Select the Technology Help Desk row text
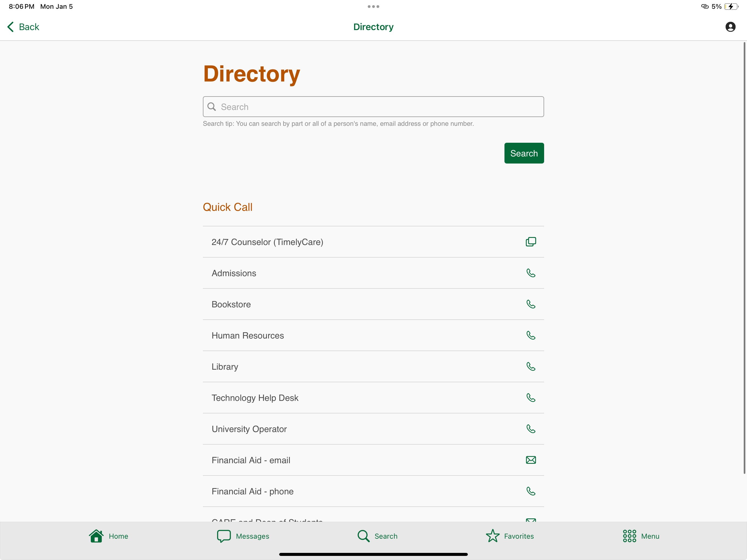 [x=255, y=398]
